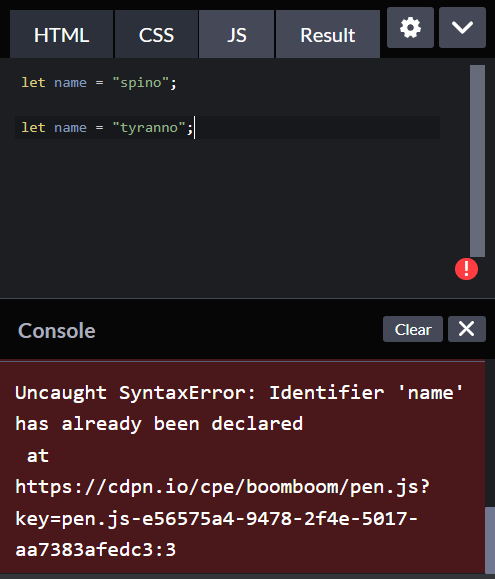Open the Result tab
The width and height of the screenshot is (495, 579).
click(327, 34)
